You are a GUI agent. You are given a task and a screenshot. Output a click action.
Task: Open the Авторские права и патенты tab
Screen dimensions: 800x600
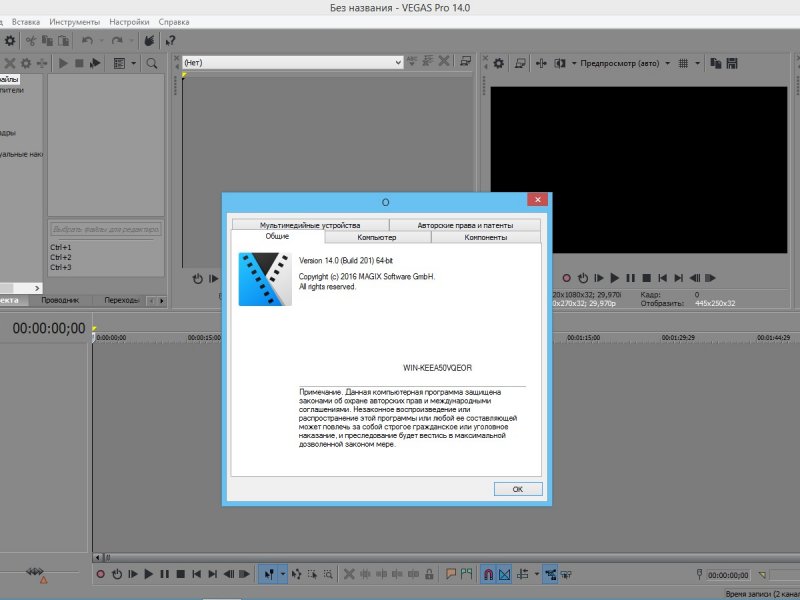tap(465, 225)
